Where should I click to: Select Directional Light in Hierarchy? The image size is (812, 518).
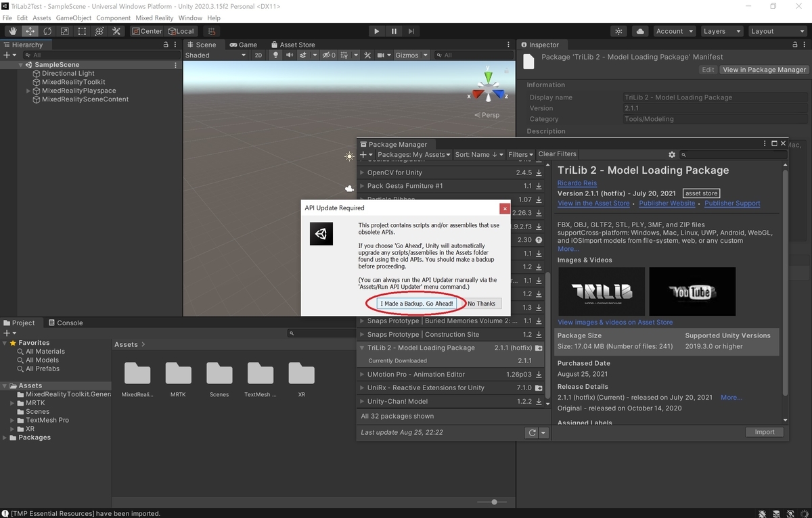pyautogui.click(x=68, y=74)
